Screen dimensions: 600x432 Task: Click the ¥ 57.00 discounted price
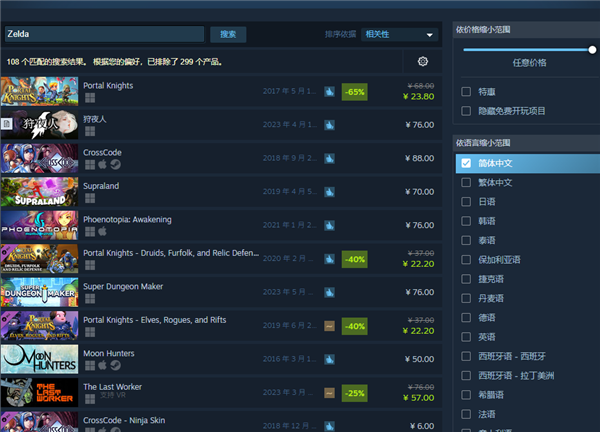(419, 398)
